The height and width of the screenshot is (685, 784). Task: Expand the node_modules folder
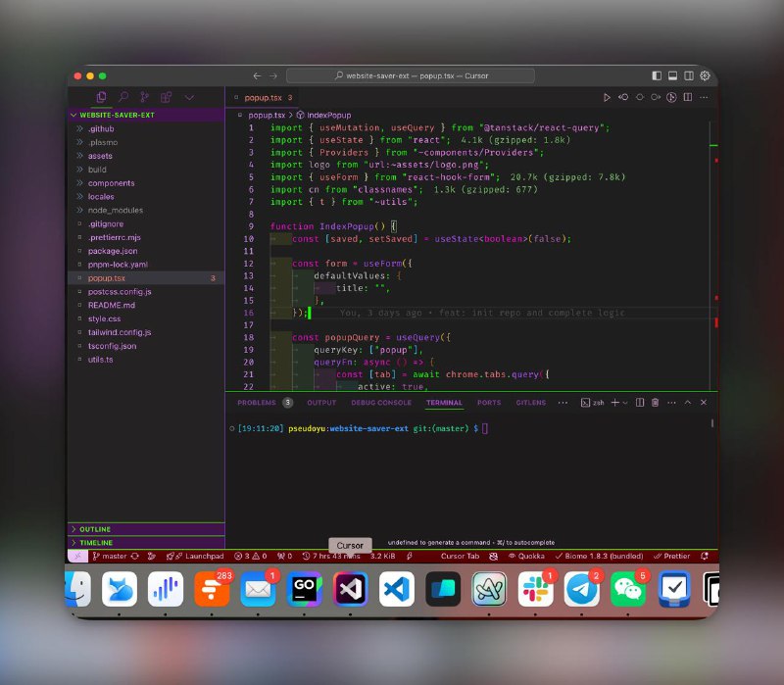click(114, 210)
